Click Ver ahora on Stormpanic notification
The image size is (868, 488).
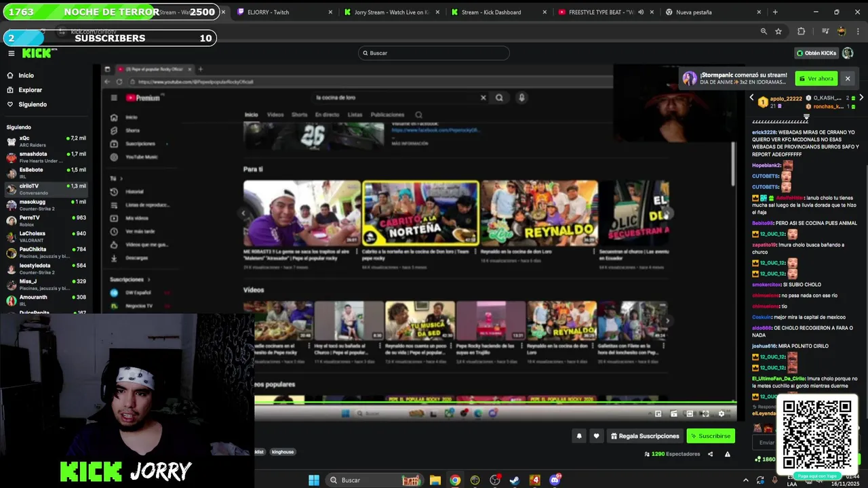816,79
